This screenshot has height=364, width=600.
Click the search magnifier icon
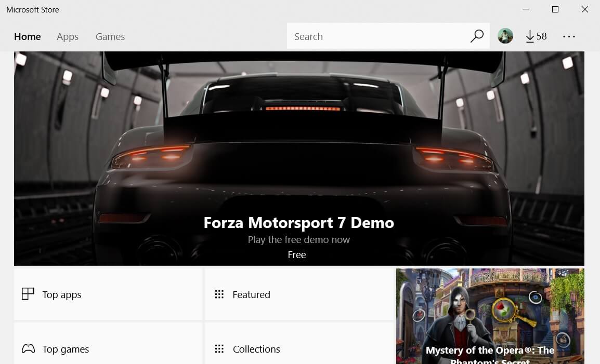click(x=477, y=36)
